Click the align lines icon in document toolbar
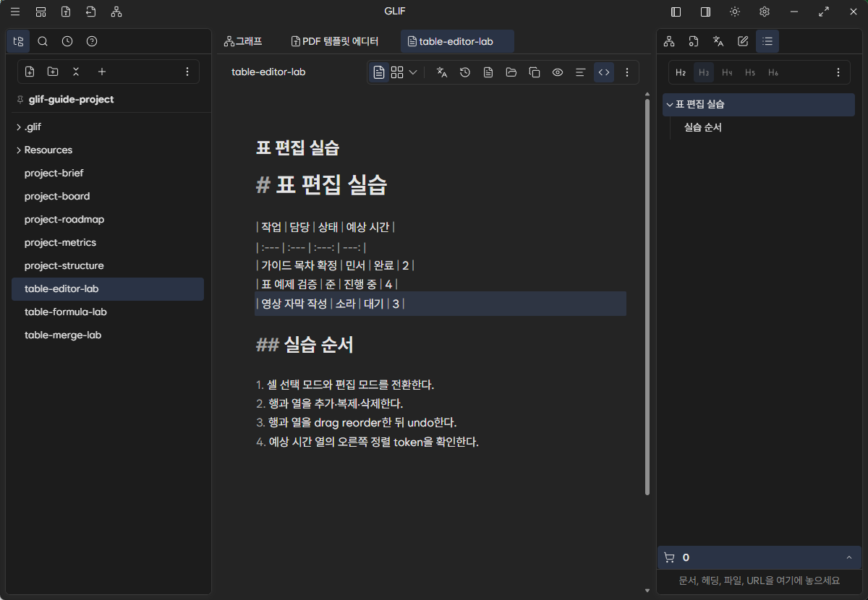This screenshot has height=600, width=868. point(580,72)
